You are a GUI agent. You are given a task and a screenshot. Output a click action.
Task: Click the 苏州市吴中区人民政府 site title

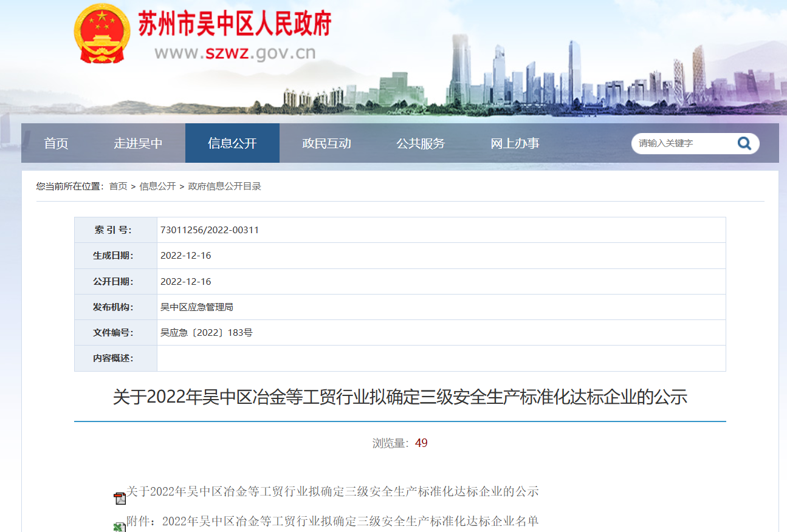(235, 24)
